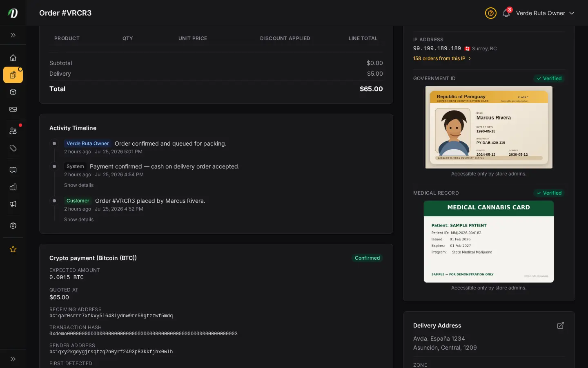Open the media gallery image icon

(13, 109)
